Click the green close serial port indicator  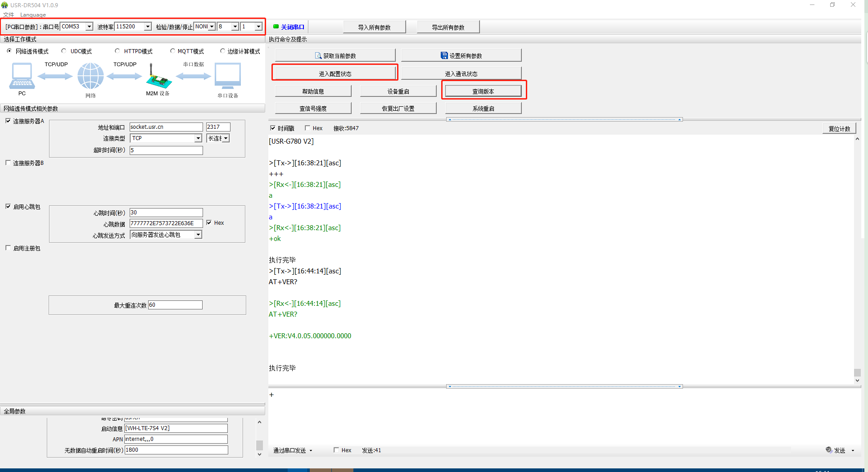pyautogui.click(x=276, y=27)
